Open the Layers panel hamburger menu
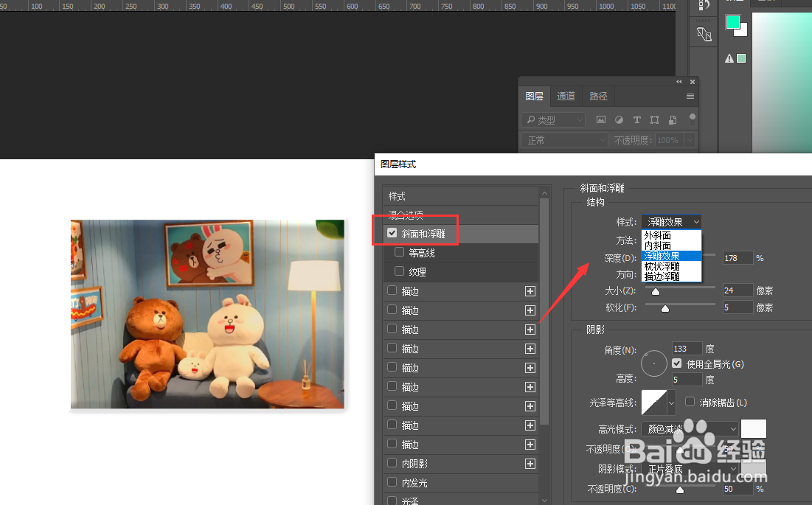812x505 pixels. tap(690, 97)
